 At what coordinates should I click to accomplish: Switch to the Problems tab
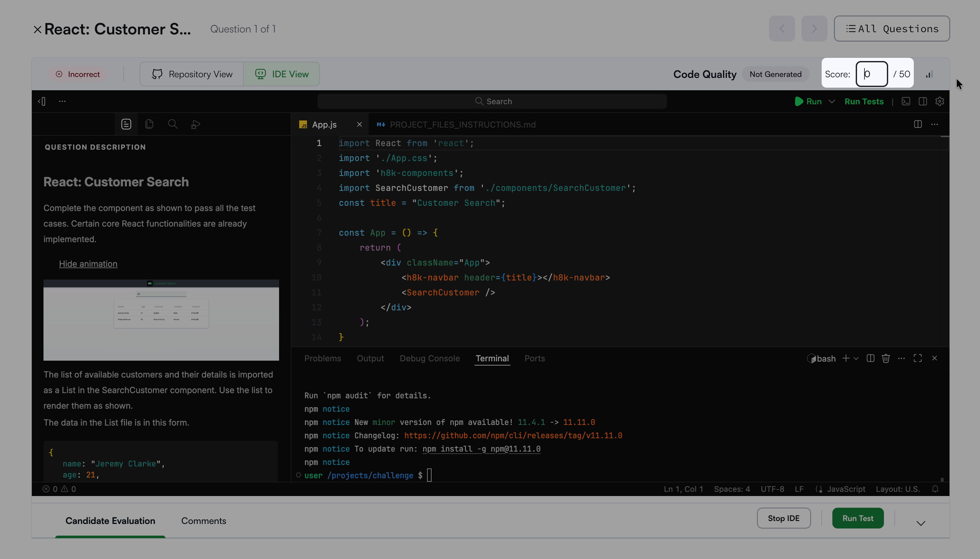(x=322, y=358)
